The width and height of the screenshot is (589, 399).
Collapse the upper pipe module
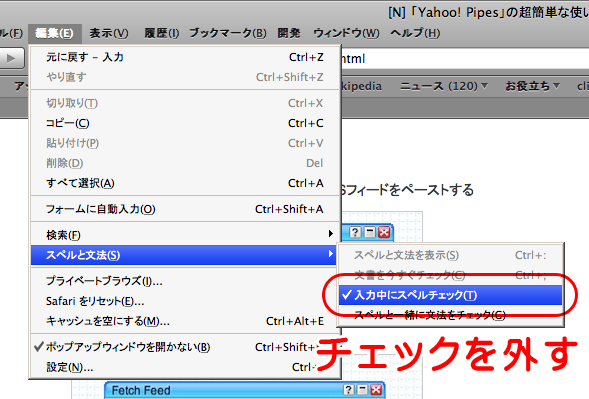(370, 233)
